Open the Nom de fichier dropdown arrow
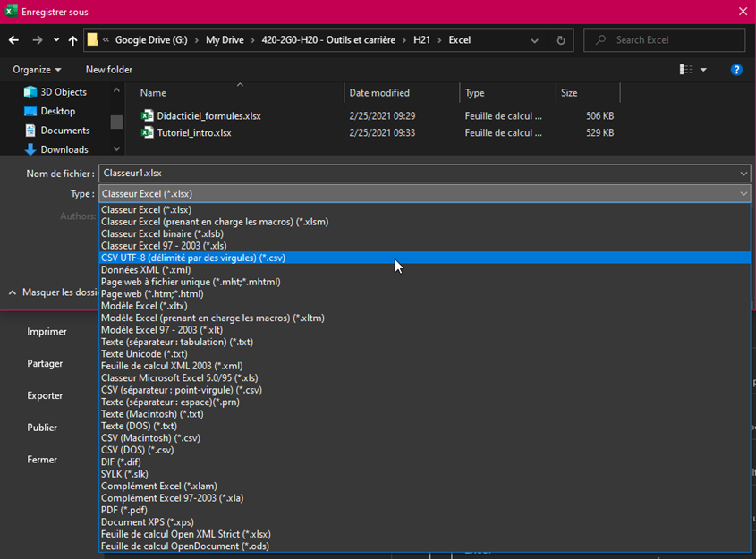Viewport: 756px width, 559px height. click(743, 173)
